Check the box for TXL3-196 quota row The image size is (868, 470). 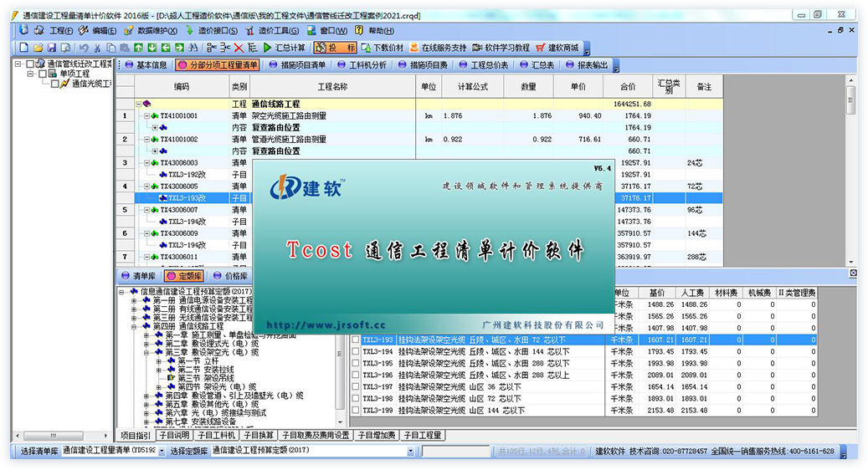tap(356, 375)
